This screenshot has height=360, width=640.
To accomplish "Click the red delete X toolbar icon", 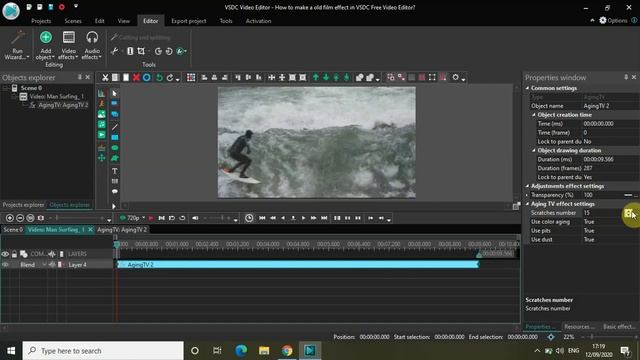I will pos(136,78).
